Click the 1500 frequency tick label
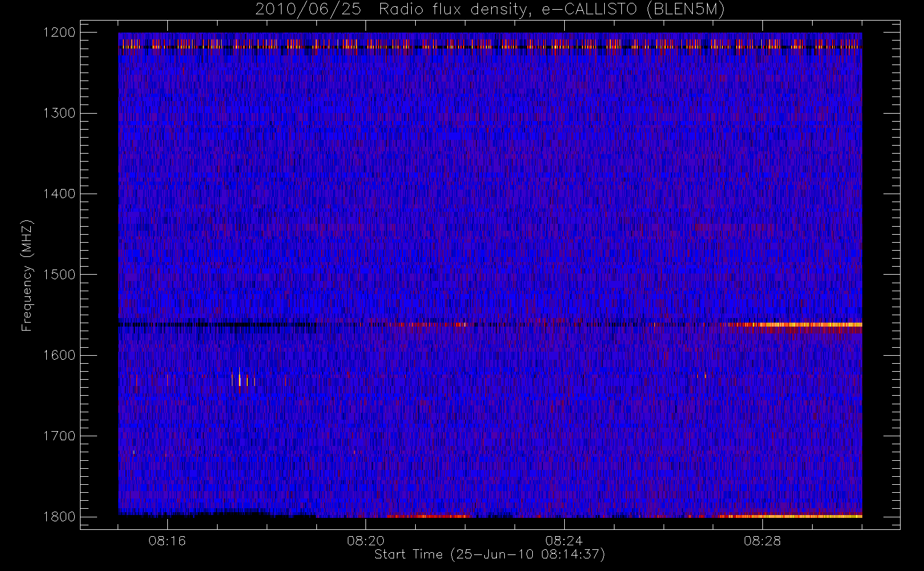The image size is (924, 571). (59, 275)
